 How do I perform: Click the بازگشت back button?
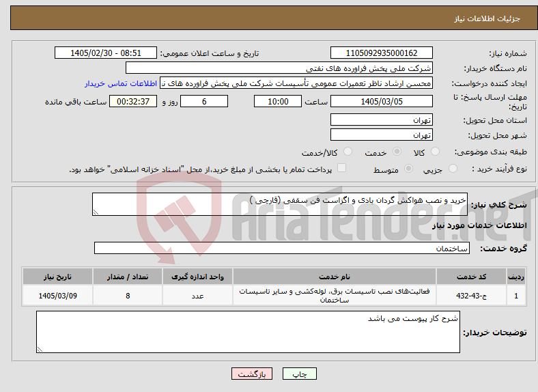(x=252, y=374)
